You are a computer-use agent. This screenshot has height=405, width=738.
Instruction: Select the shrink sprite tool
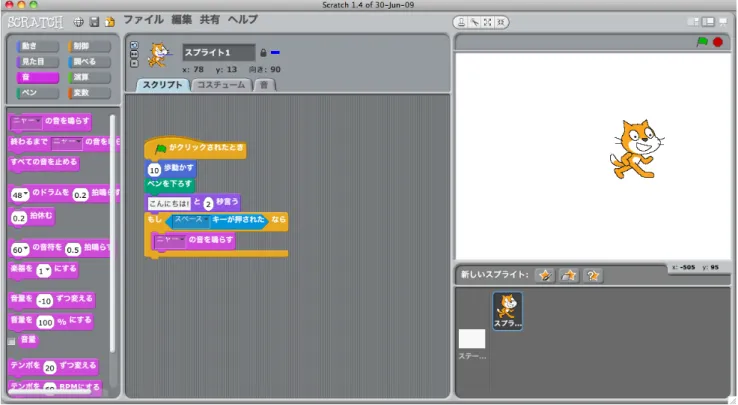pyautogui.click(x=501, y=22)
